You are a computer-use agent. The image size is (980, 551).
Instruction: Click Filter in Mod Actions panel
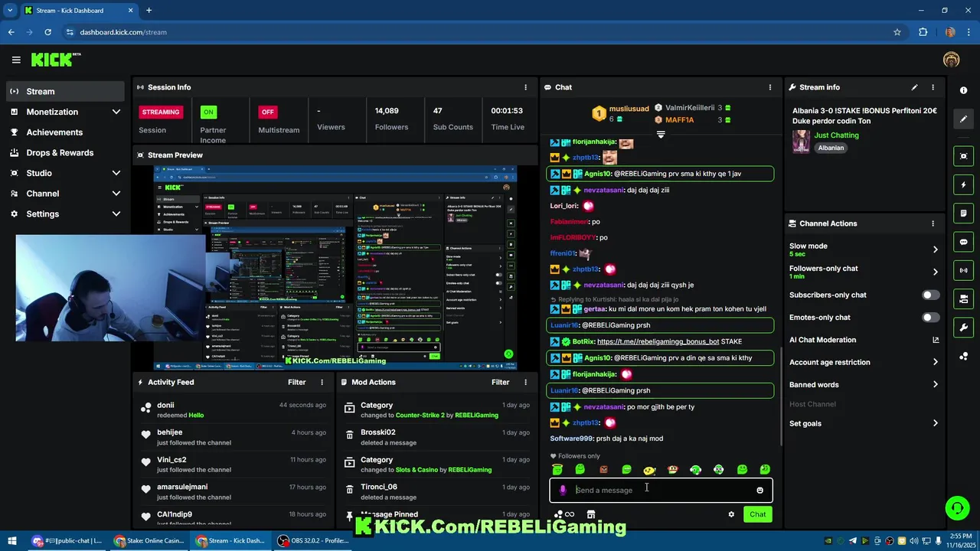tap(500, 382)
